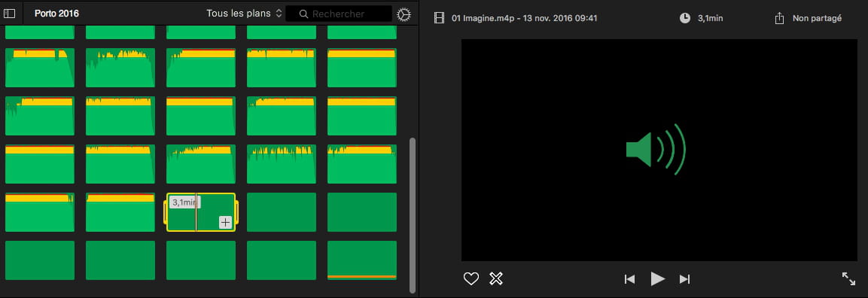
Task: Skip to next clip
Action: coord(685,279)
